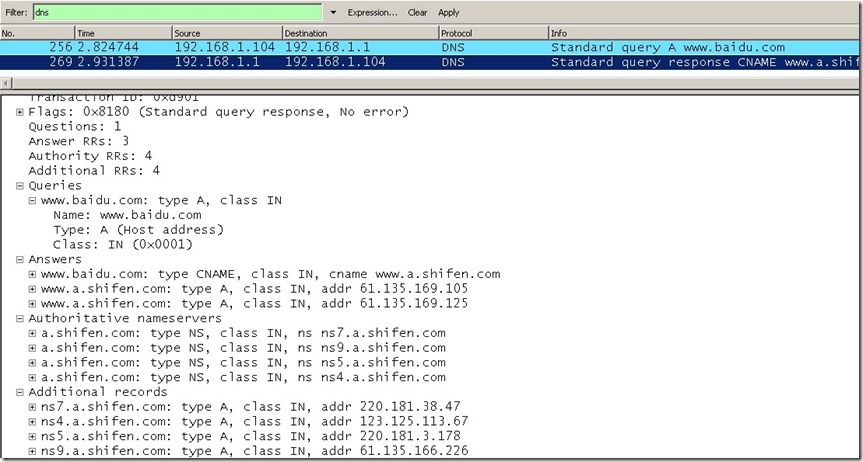Expand the NS record ns9.a.shifen.com
The image size is (863, 462).
point(32,349)
